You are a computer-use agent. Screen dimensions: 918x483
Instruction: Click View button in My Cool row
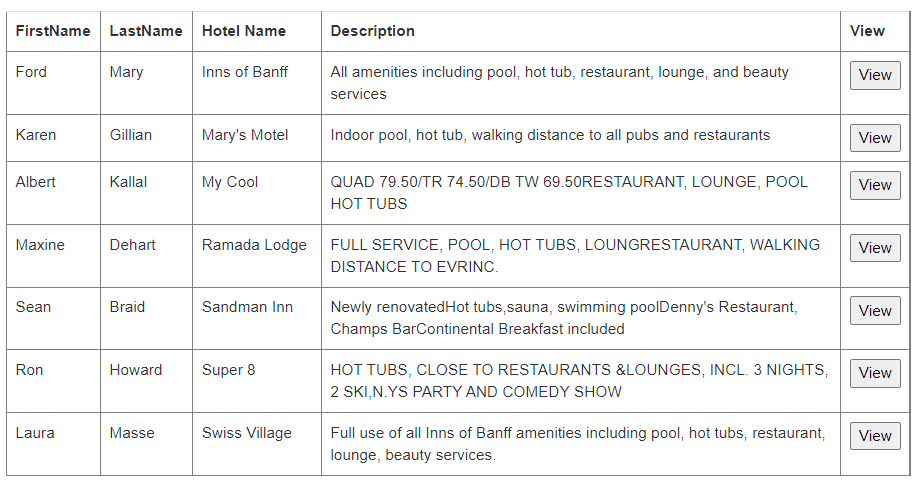click(x=875, y=185)
